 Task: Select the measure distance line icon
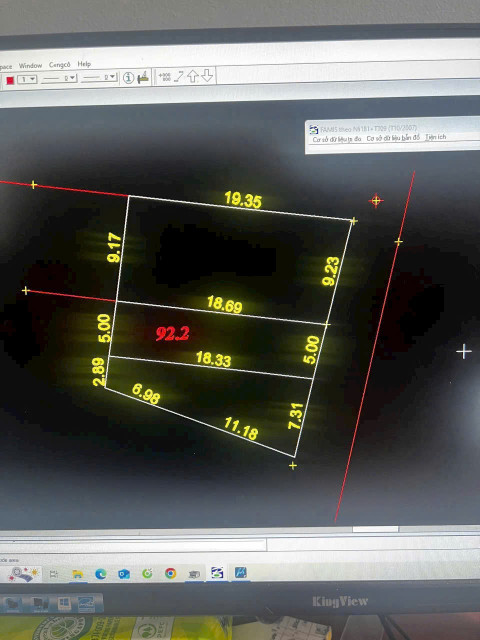(x=179, y=76)
